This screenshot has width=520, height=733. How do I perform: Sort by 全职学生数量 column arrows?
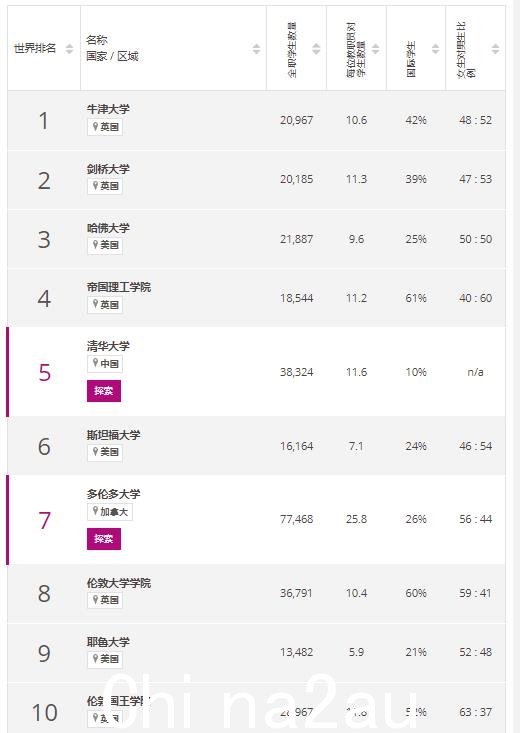coord(316,49)
